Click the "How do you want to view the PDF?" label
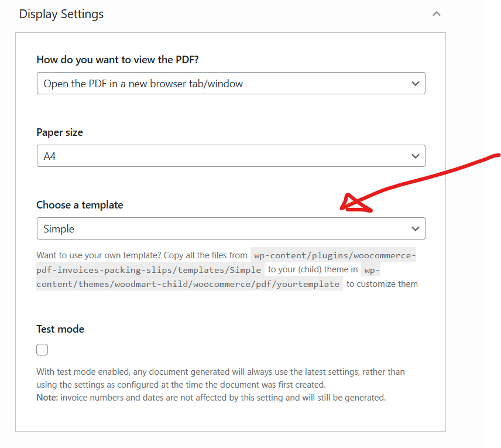Screen dimensions: 501x448 tap(118, 60)
